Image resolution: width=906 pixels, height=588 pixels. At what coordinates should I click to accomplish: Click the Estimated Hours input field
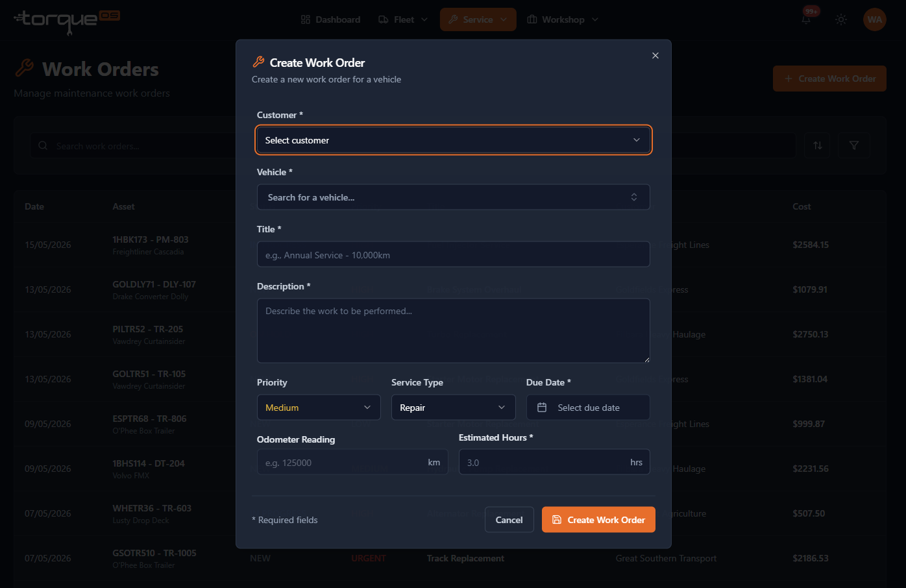554,462
